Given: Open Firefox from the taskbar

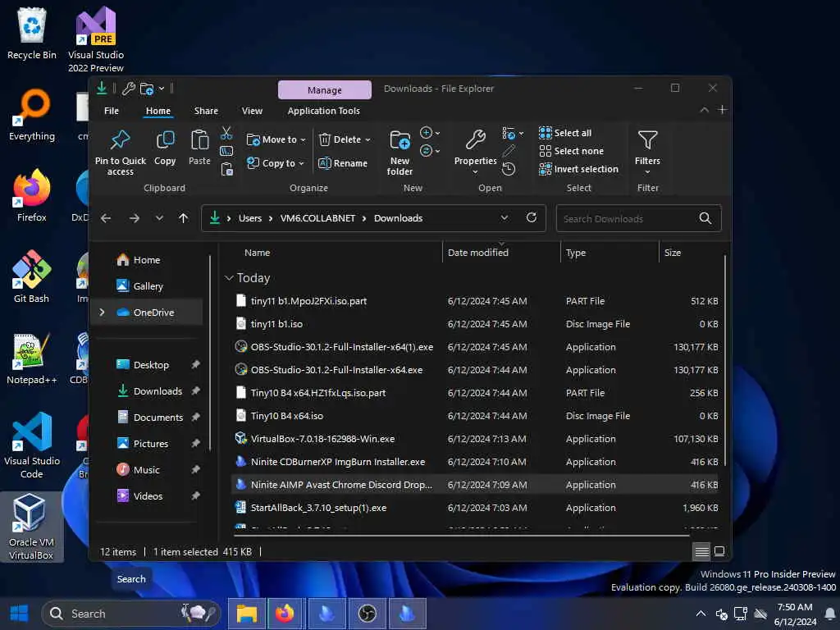Looking at the screenshot, I should tap(285, 613).
